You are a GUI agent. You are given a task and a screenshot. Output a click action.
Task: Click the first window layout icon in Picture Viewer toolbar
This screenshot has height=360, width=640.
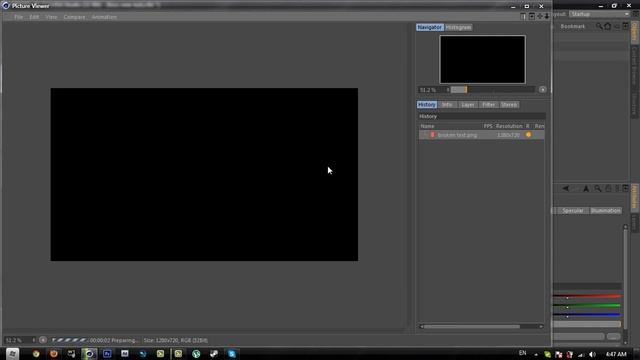[523, 16]
